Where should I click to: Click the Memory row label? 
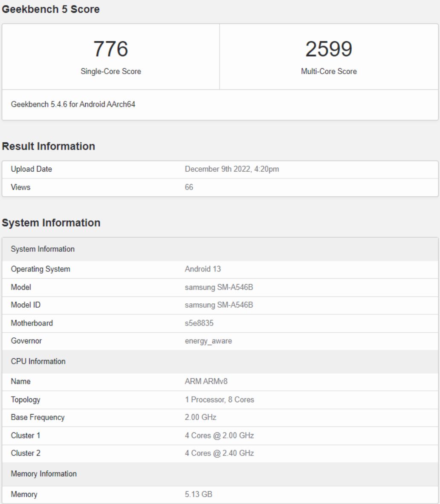click(24, 494)
